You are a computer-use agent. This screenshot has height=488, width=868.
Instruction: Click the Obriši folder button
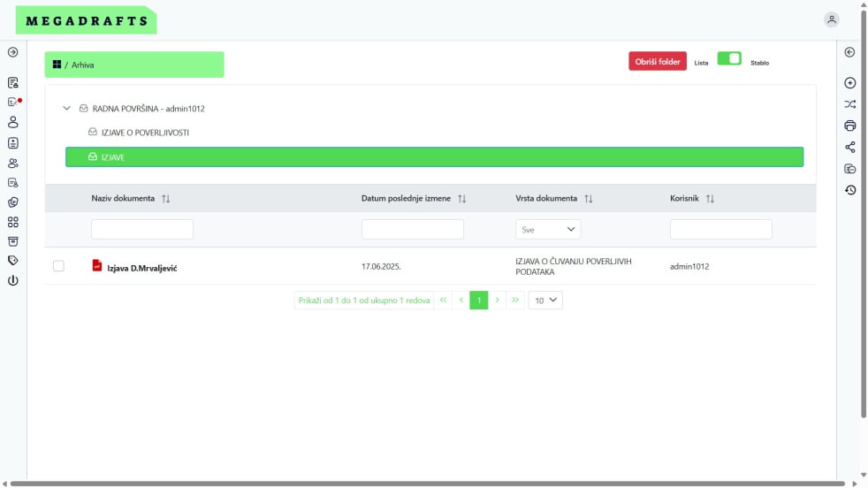pyautogui.click(x=657, y=62)
